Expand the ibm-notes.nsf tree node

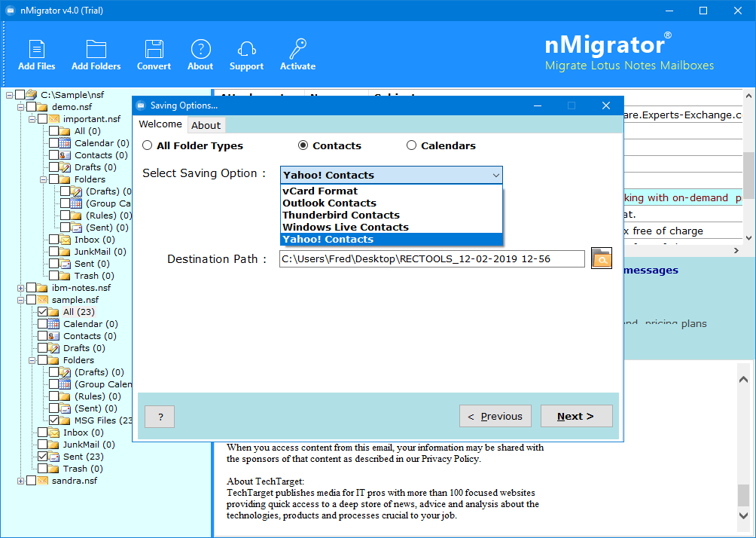click(x=21, y=288)
